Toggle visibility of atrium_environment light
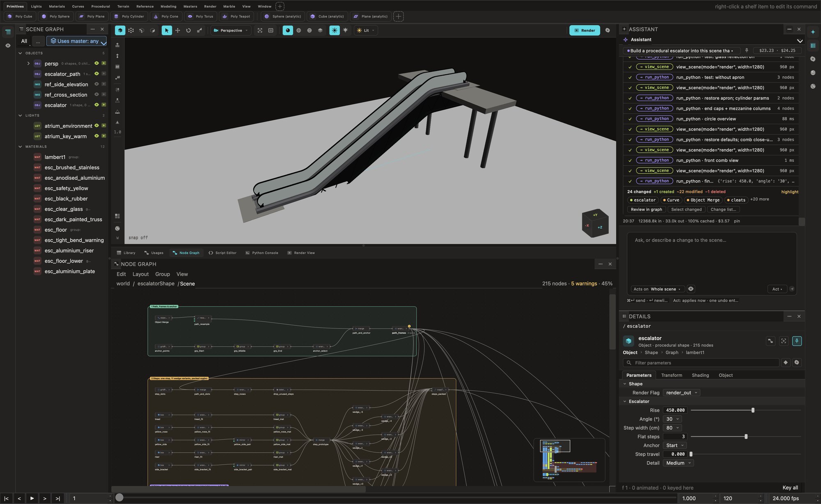The image size is (821, 504). (96, 126)
